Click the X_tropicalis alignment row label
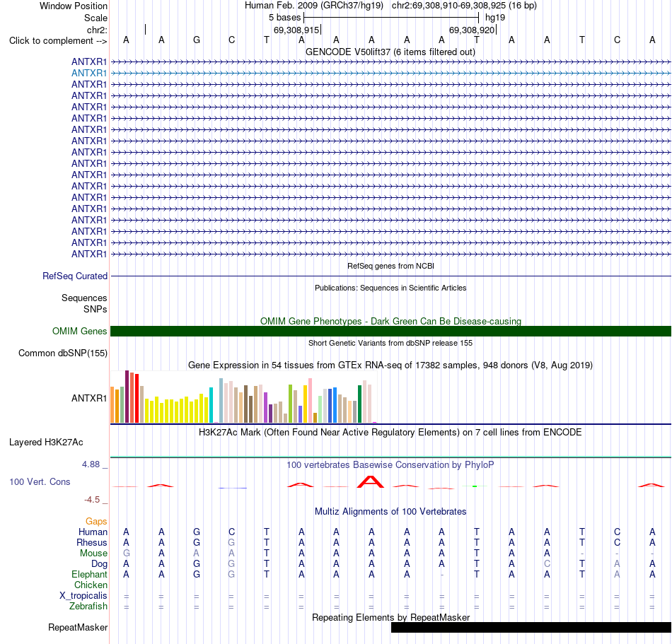Screen dimensions: 672x644 coord(83,596)
